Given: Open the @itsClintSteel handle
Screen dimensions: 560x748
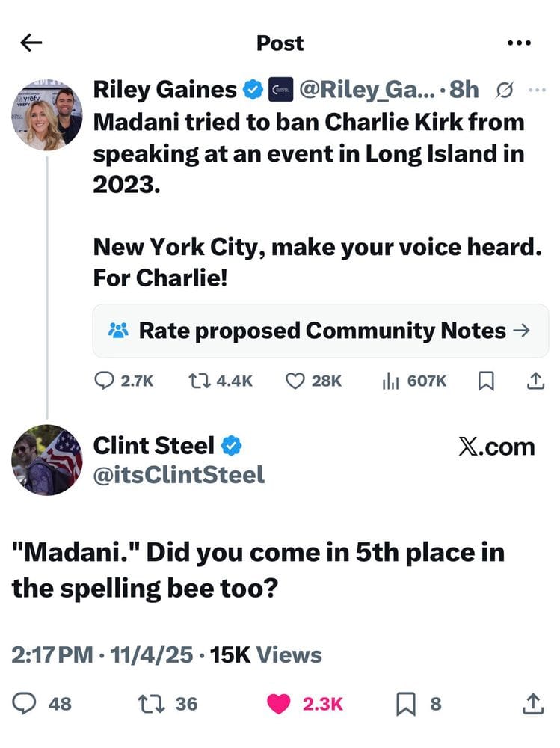Looking at the screenshot, I should tap(178, 474).
